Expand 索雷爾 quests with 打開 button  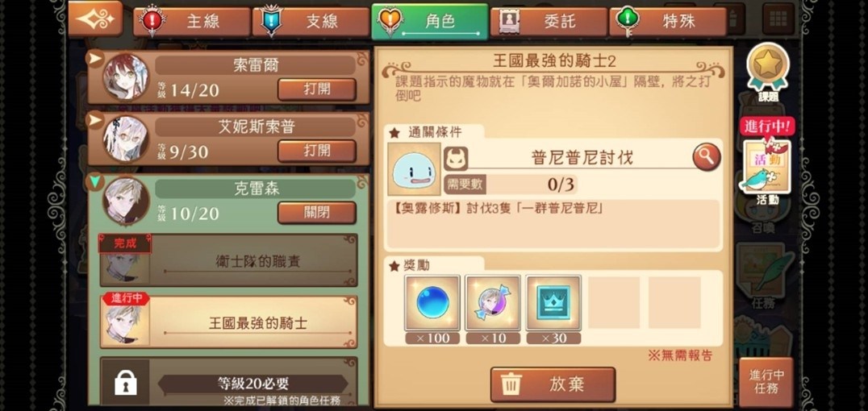coord(317,89)
